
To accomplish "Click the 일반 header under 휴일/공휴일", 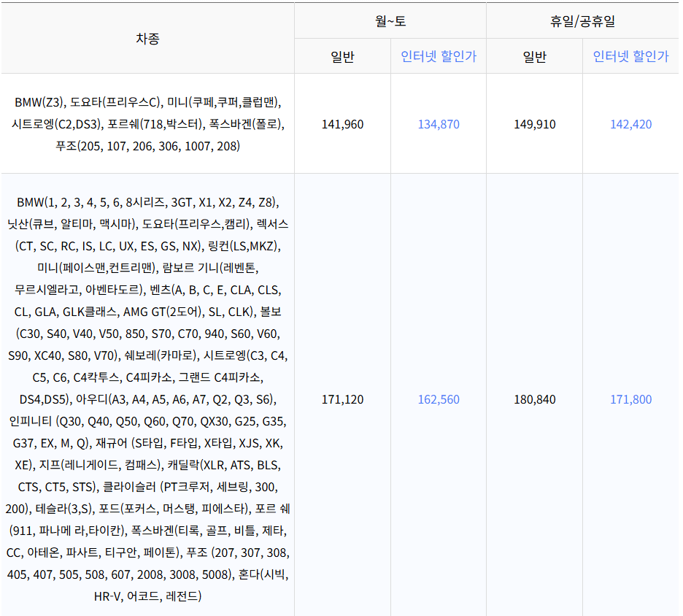I will point(533,55).
